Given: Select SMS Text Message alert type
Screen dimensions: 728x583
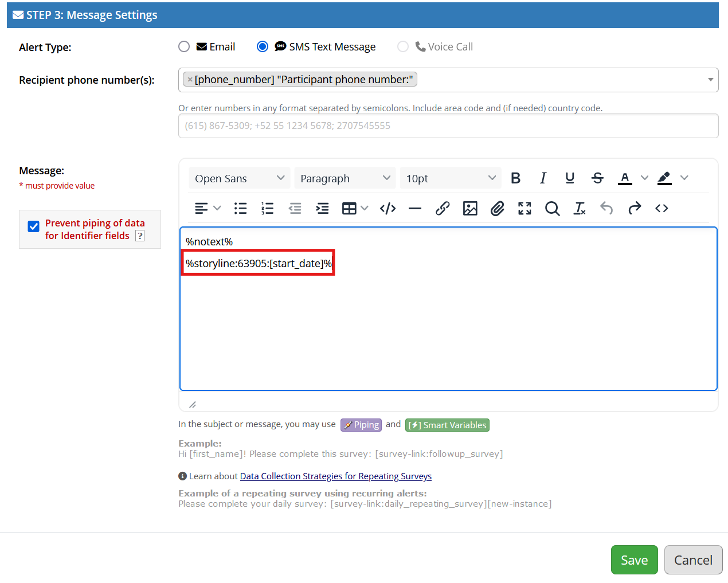Looking at the screenshot, I should click(x=263, y=46).
